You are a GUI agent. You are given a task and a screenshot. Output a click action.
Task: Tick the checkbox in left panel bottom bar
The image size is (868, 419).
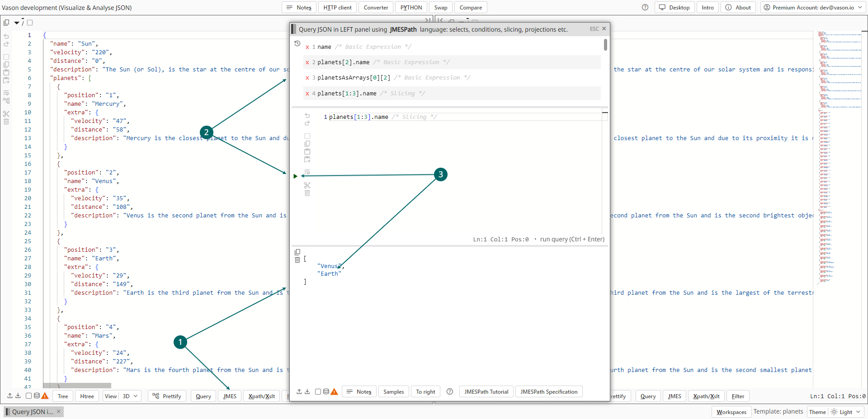pos(29,395)
